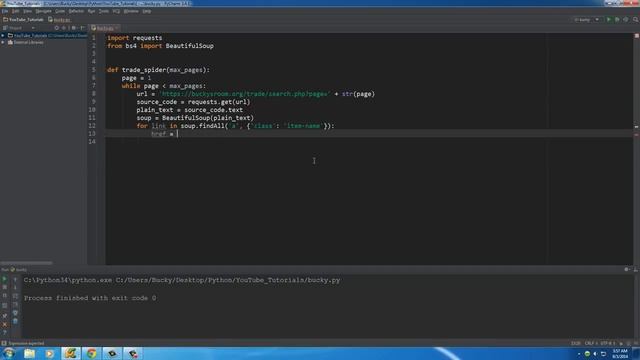
Task: Click the red Close icon in Run panel
Action: tap(4, 324)
